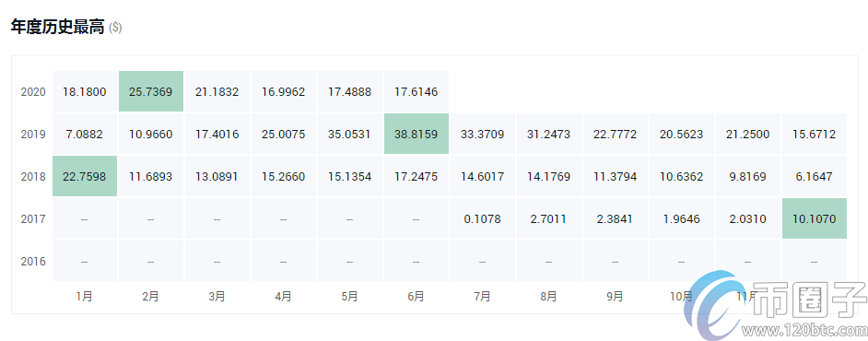Select the 35.0531 cell in 2019
The height and width of the screenshot is (341, 868).
pos(349,134)
